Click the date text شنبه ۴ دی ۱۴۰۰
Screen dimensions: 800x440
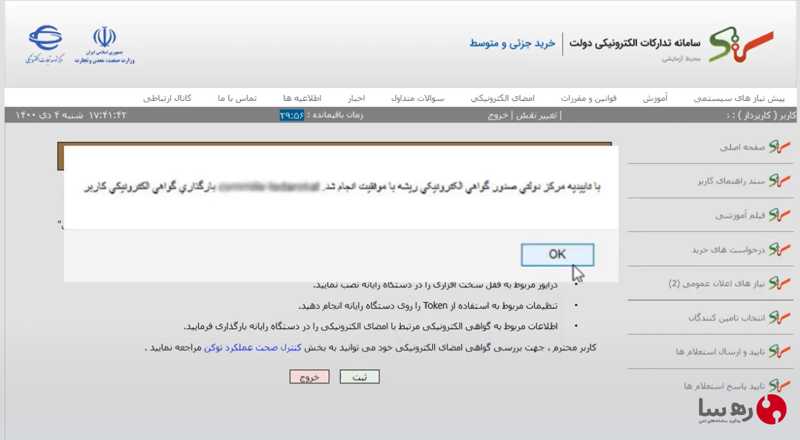[x=49, y=115]
